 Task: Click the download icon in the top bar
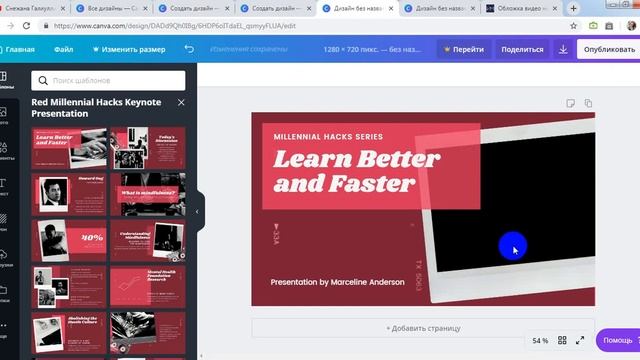pos(563,49)
